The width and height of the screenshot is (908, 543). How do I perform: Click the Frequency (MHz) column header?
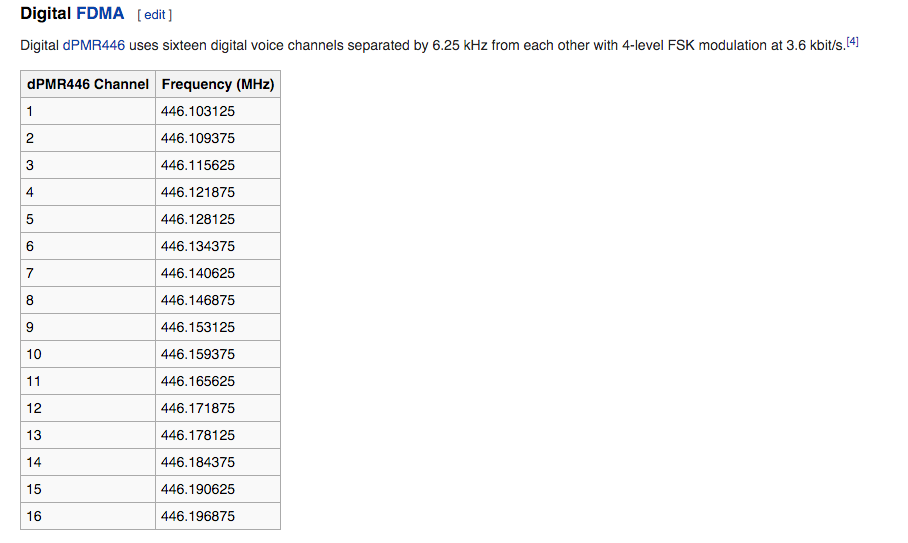click(x=217, y=84)
